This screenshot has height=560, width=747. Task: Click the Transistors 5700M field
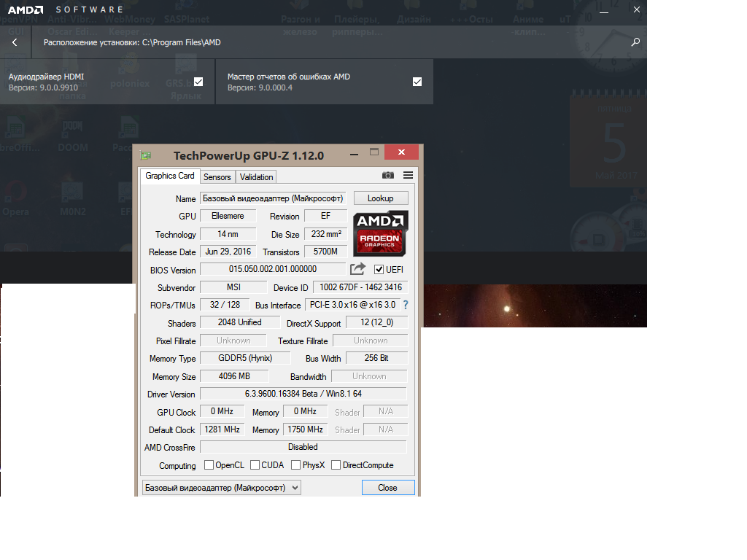(x=326, y=252)
